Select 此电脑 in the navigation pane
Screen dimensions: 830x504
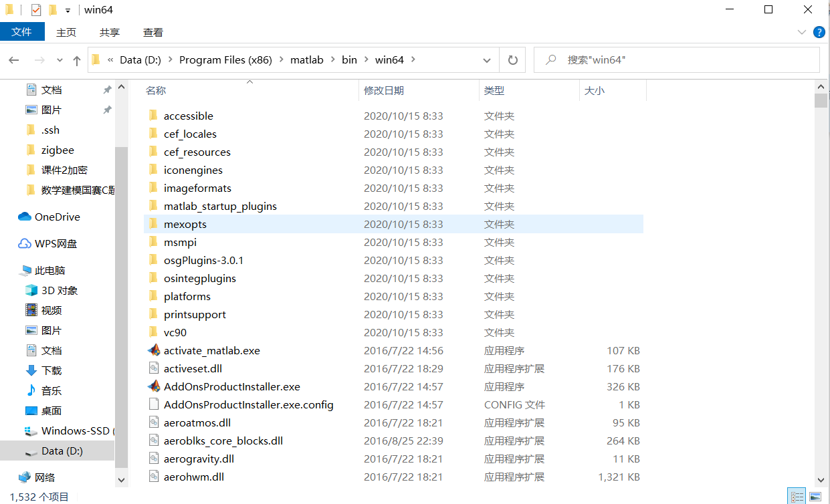point(41,270)
